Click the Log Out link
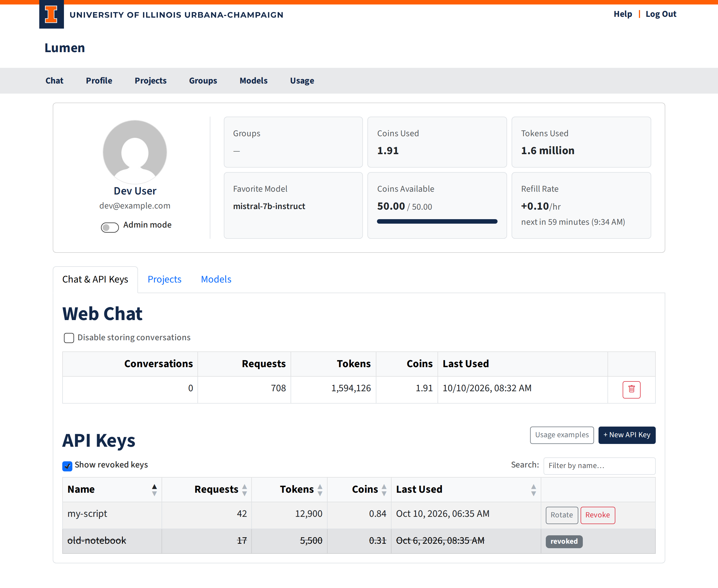This screenshot has width=718, height=588. pyautogui.click(x=661, y=14)
